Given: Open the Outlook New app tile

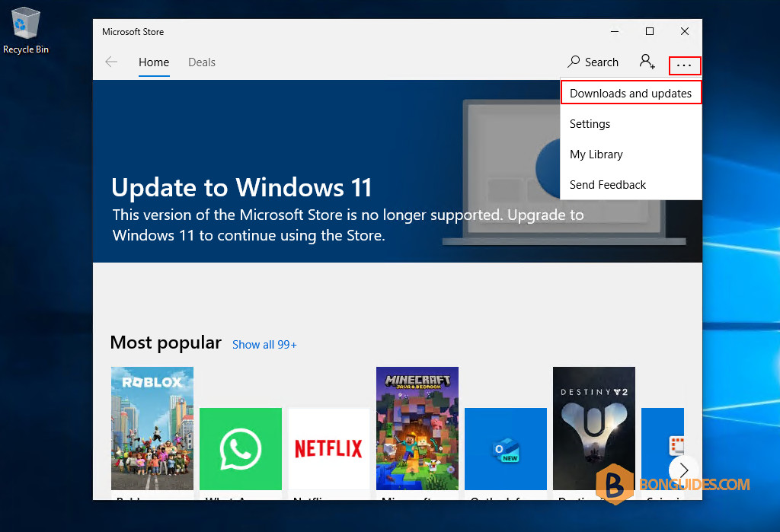Looking at the screenshot, I should (x=506, y=449).
